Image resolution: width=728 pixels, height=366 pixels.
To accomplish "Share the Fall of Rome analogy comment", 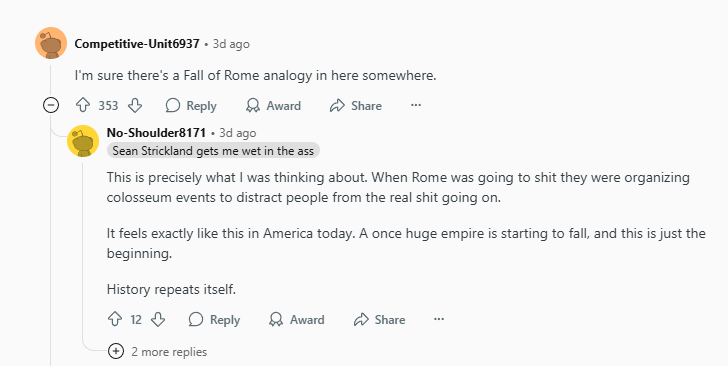I will pos(356,105).
